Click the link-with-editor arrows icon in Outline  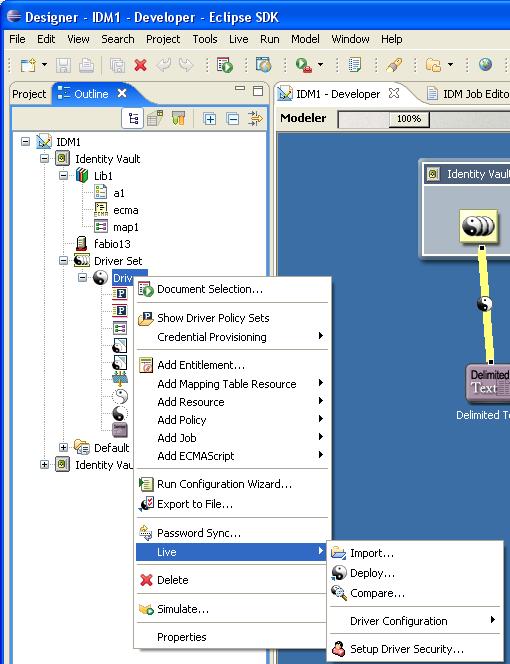click(255, 119)
